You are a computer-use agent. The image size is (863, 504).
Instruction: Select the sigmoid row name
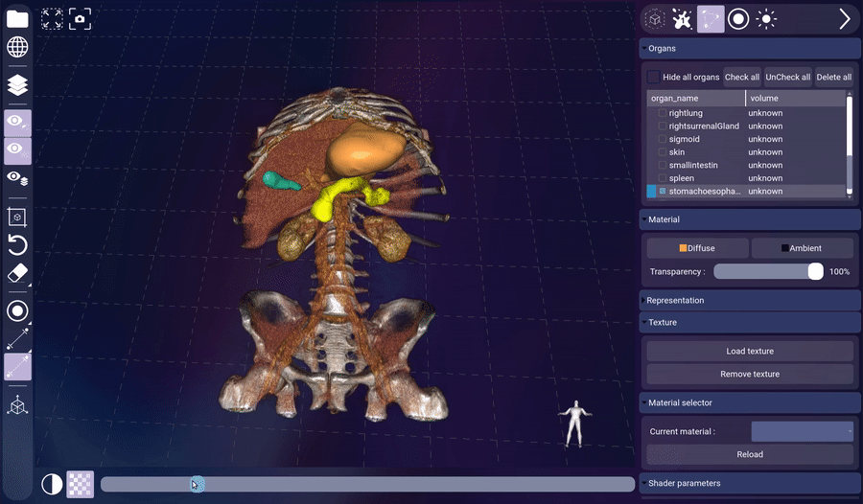point(684,139)
